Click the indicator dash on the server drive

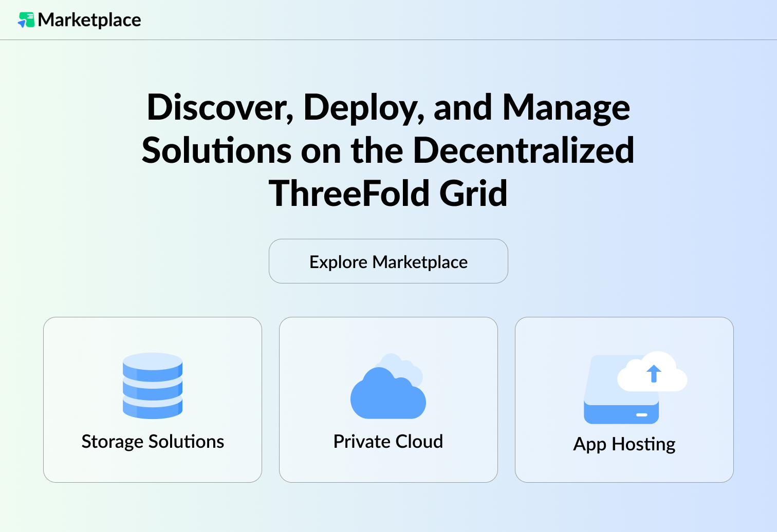click(x=641, y=414)
